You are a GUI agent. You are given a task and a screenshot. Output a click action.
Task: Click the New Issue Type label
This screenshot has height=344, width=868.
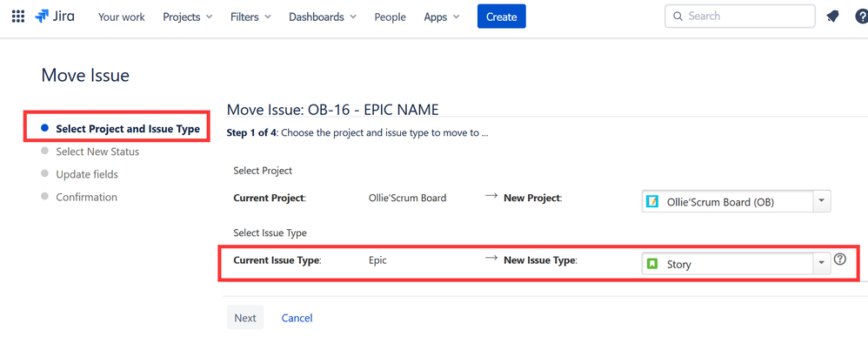point(540,260)
